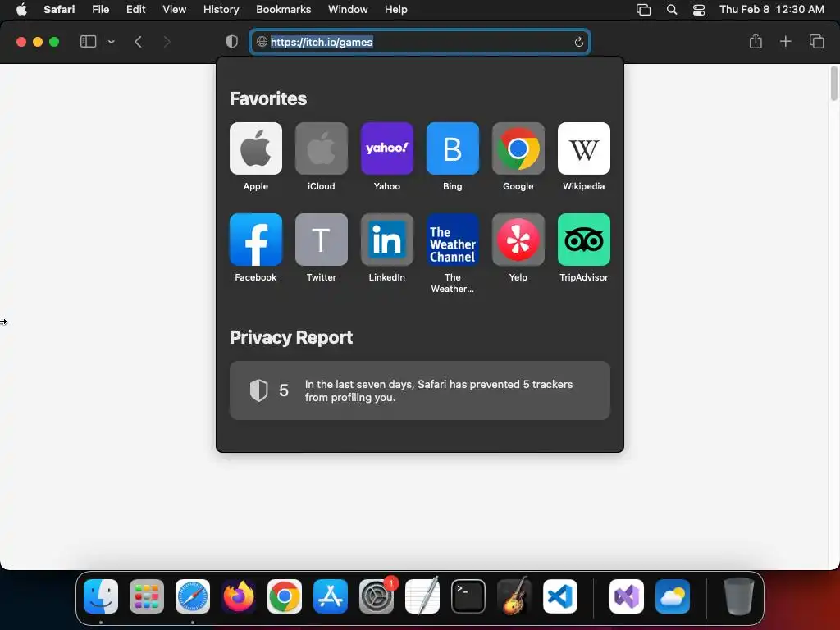Go back to the previous page
The image size is (840, 630).
click(x=138, y=42)
